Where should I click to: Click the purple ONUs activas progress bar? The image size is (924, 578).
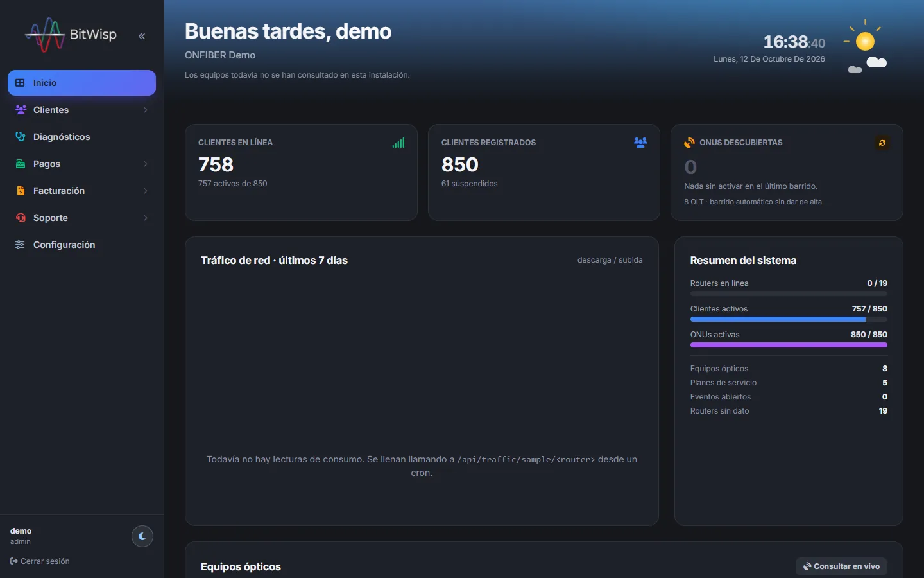[x=789, y=345]
